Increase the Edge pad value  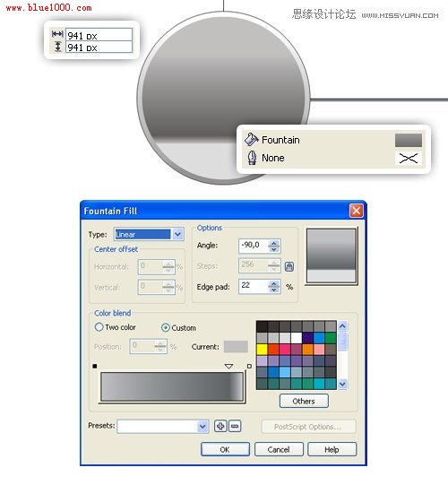[x=273, y=283]
